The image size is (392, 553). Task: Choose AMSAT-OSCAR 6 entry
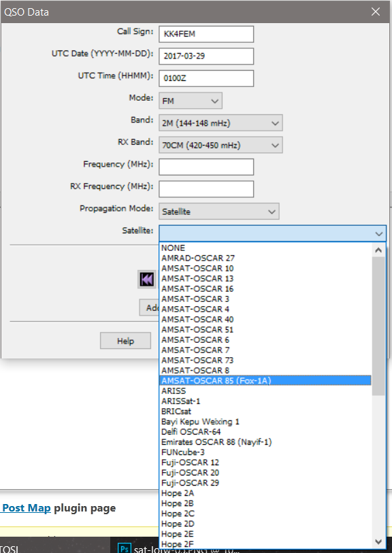click(265, 340)
